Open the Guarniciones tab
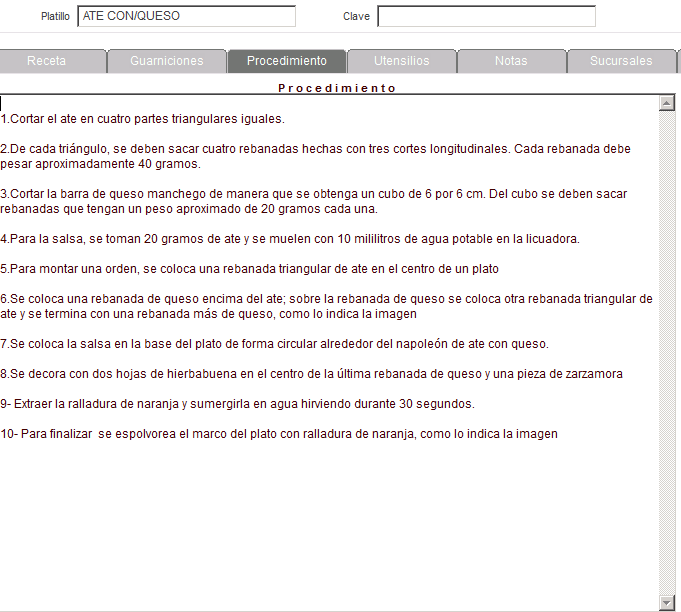This screenshot has width=681, height=612. [x=166, y=61]
